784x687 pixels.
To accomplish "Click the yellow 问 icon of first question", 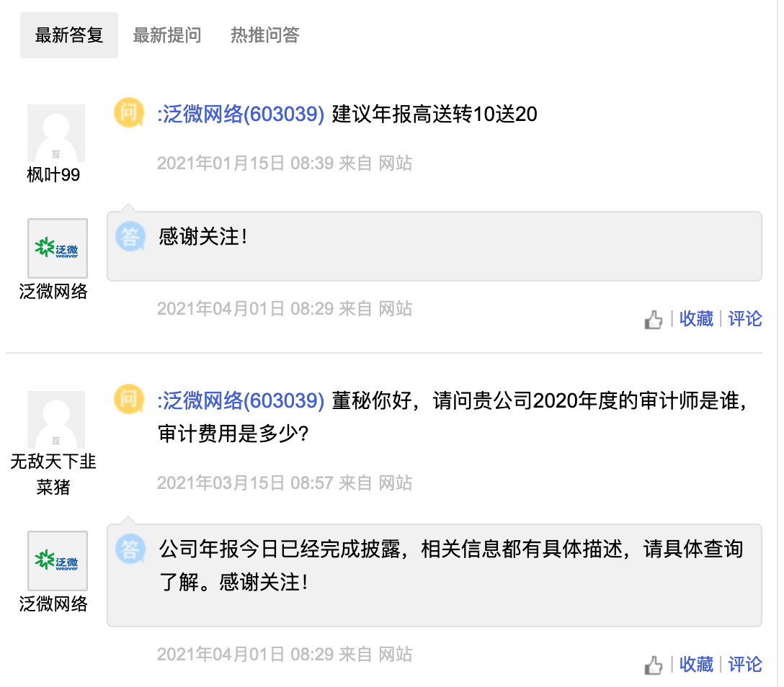I will [x=129, y=112].
